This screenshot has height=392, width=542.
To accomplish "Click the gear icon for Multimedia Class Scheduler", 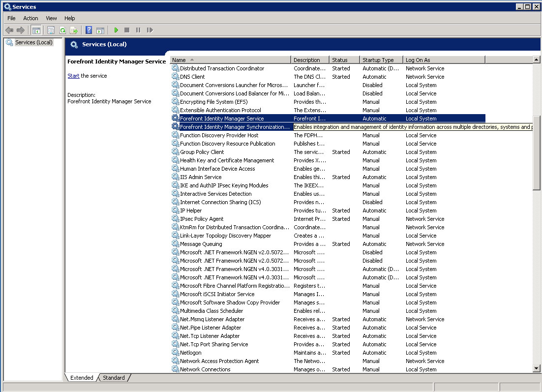I will click(176, 310).
